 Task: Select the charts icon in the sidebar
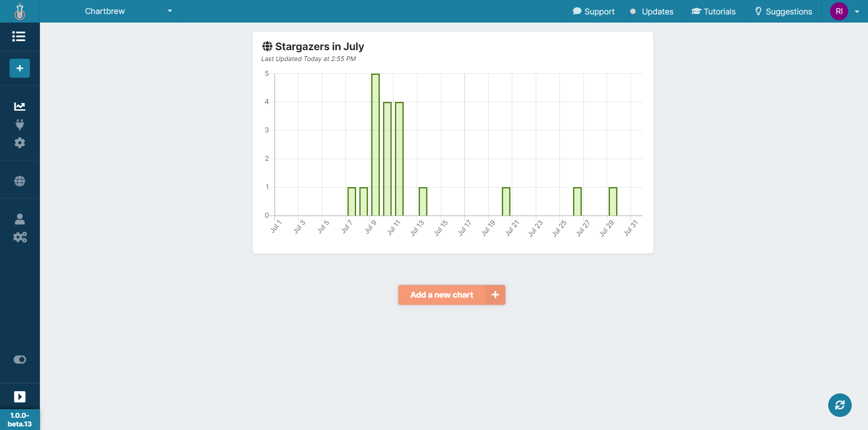tap(19, 106)
